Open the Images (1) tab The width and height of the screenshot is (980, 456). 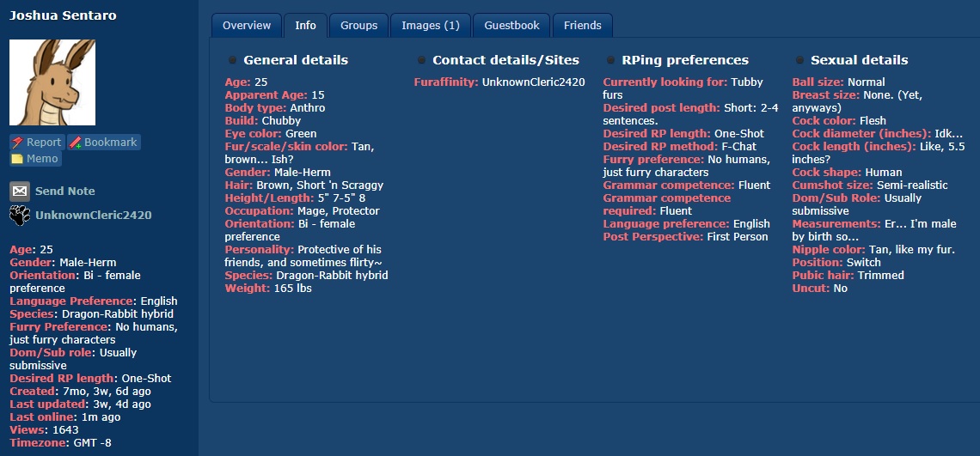tap(431, 26)
